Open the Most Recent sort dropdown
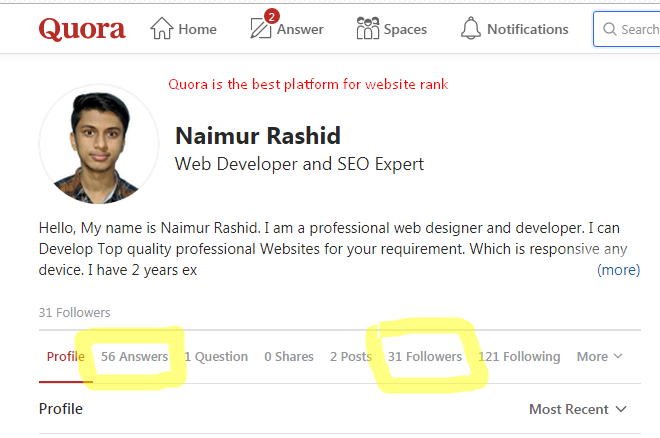The image size is (660, 438). [x=578, y=409]
